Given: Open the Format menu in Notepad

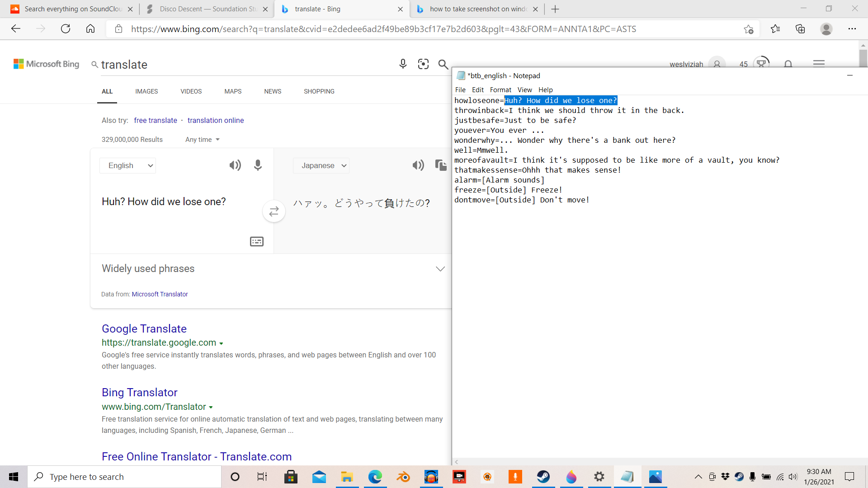Looking at the screenshot, I should click(500, 90).
